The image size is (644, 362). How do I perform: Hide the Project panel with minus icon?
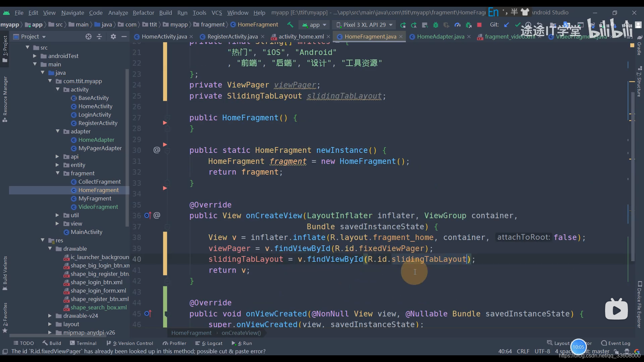(124, 37)
